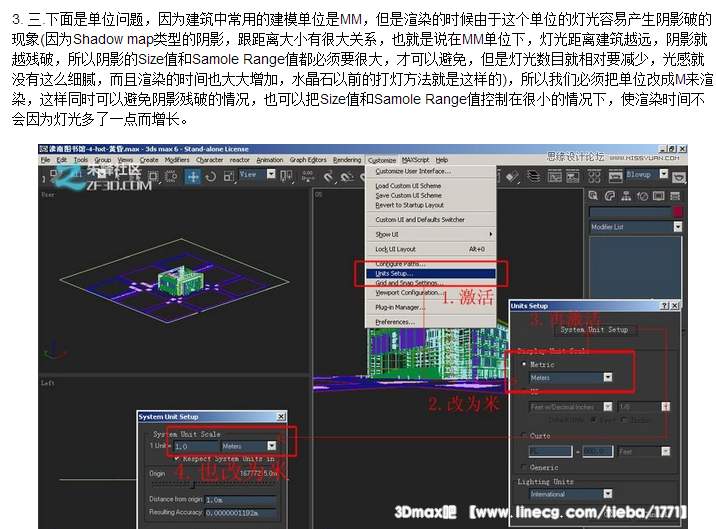Open the Help menu
This screenshot has width=716, height=529.
click(x=442, y=160)
